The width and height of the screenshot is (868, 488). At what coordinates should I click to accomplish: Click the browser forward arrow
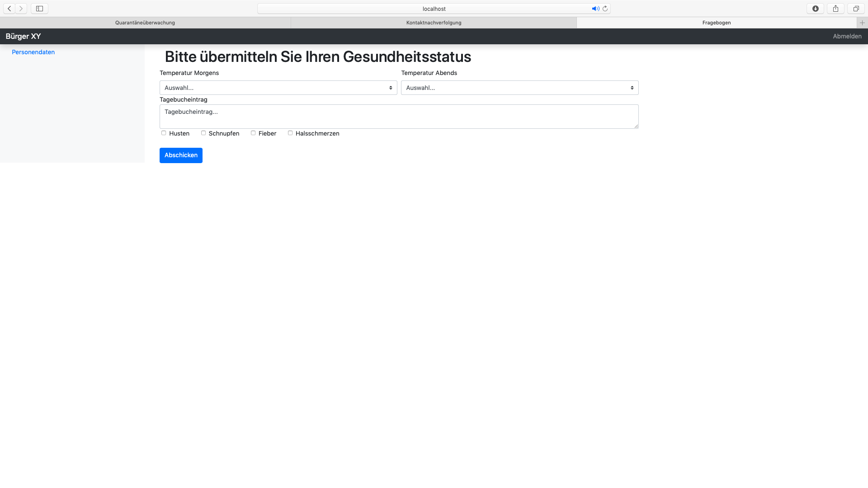pos(21,9)
